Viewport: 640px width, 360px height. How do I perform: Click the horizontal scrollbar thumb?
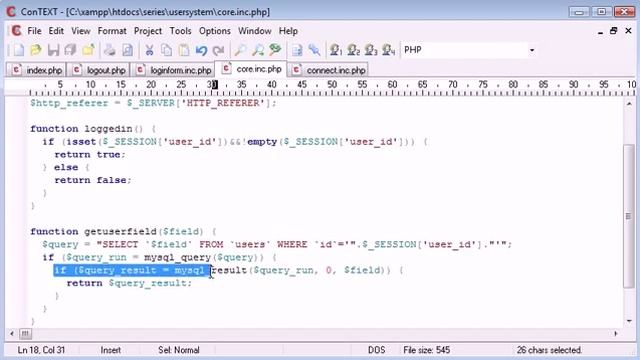(x=25, y=334)
